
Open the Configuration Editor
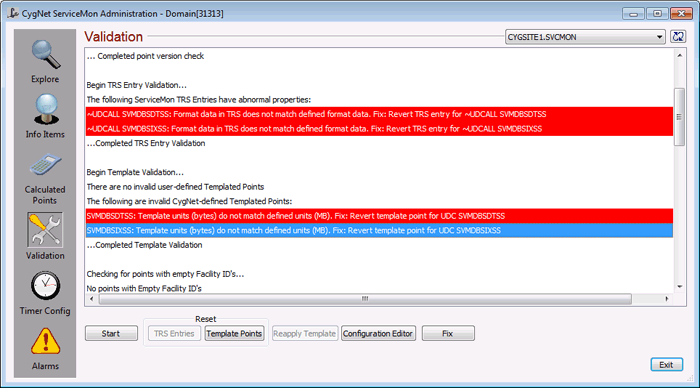(378, 334)
